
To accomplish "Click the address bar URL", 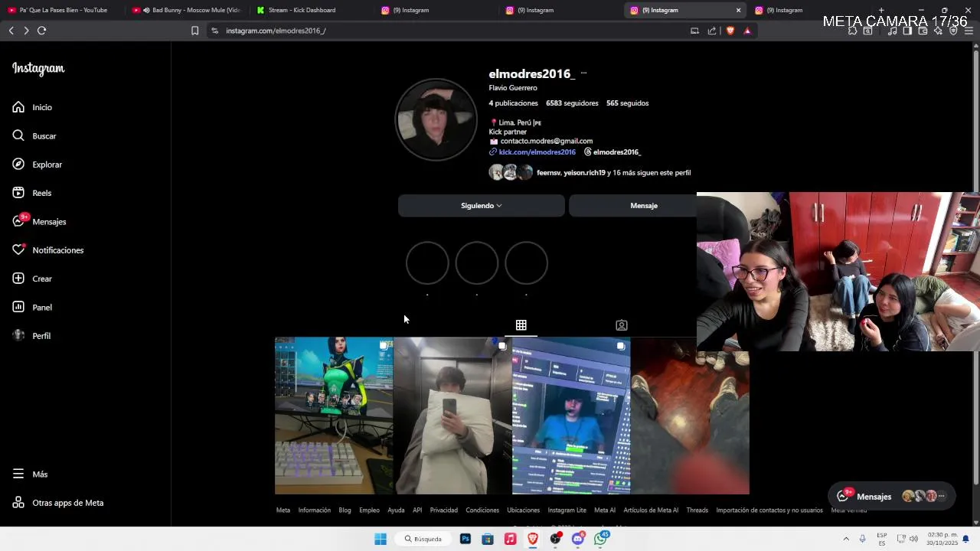I will 276,31.
